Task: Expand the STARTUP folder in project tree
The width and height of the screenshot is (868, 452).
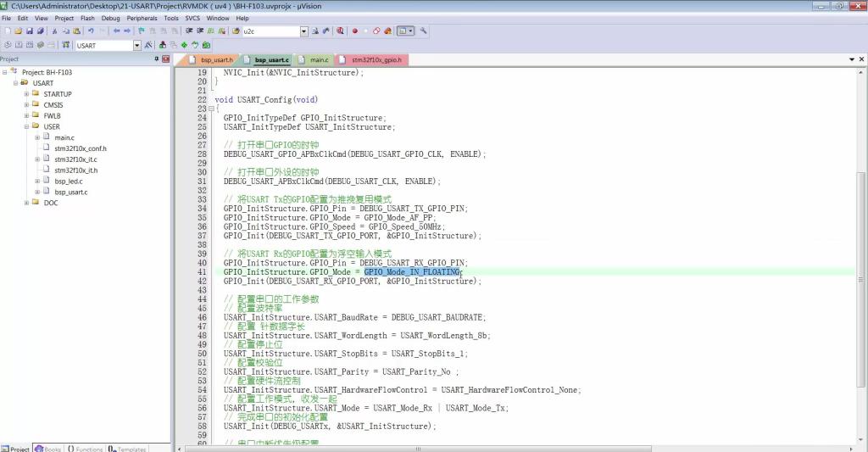Action: (26, 94)
